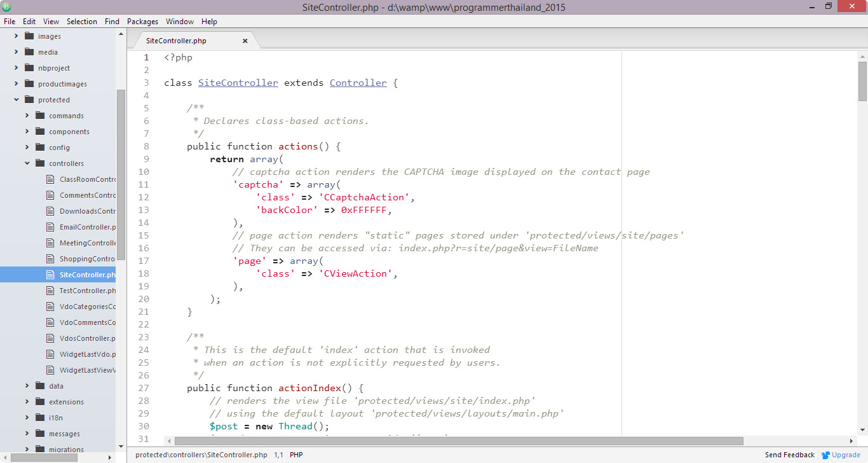Click the file path in status bar
The height and width of the screenshot is (463, 868).
pyautogui.click(x=201, y=455)
